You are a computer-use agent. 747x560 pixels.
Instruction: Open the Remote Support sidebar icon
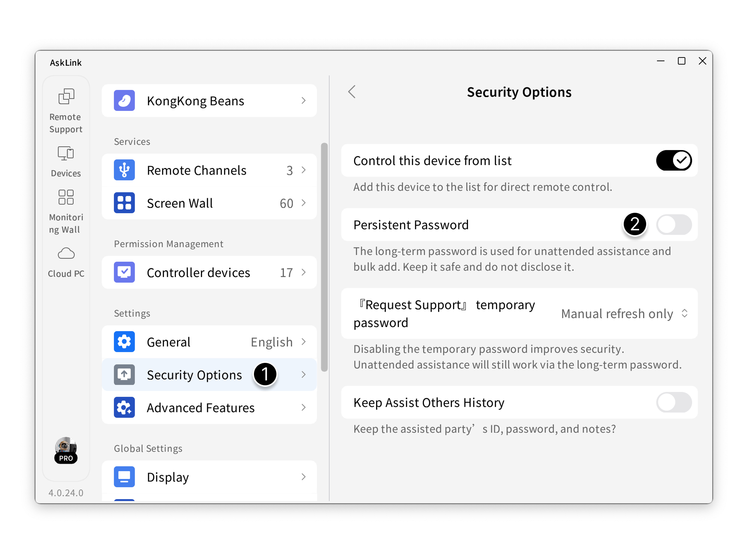[66, 96]
